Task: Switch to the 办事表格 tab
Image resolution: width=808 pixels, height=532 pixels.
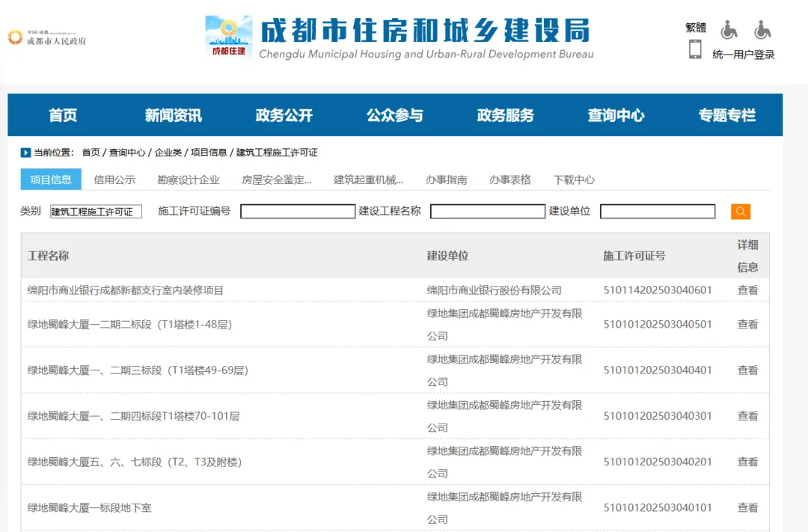Action: click(510, 180)
